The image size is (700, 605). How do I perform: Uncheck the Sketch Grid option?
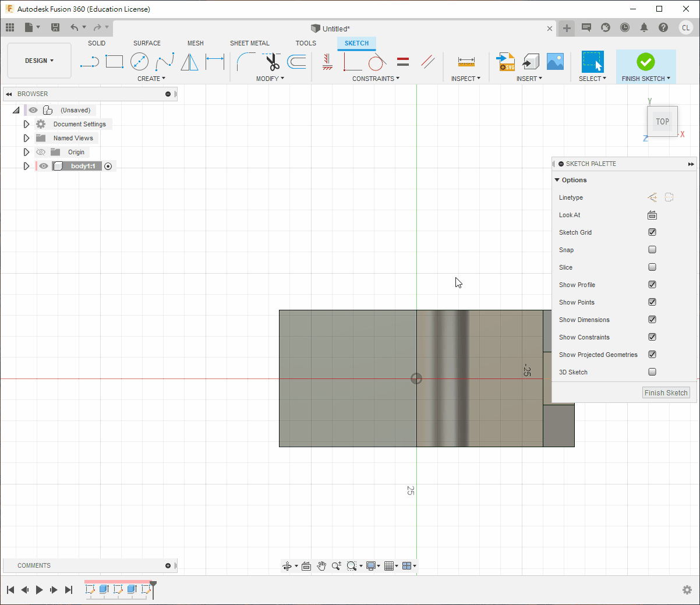(x=652, y=232)
